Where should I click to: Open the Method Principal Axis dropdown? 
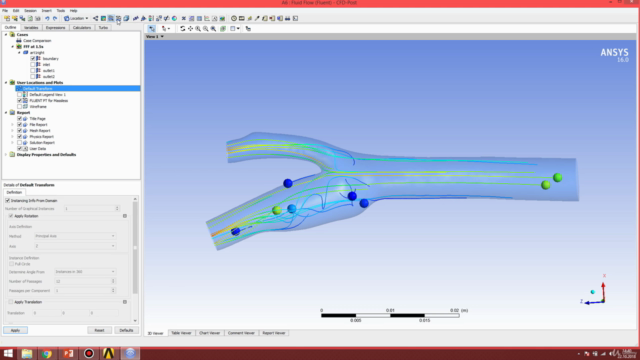(x=75, y=236)
